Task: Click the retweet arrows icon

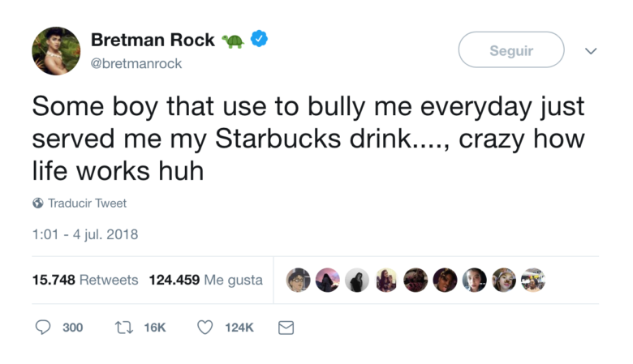Action: [x=124, y=328]
